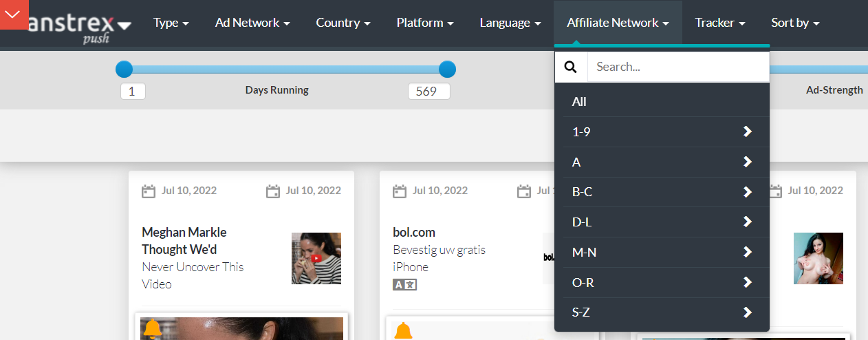This screenshot has height=340, width=868.
Task: Click first calendar icon on Meghan Markle card
Action: click(x=149, y=191)
